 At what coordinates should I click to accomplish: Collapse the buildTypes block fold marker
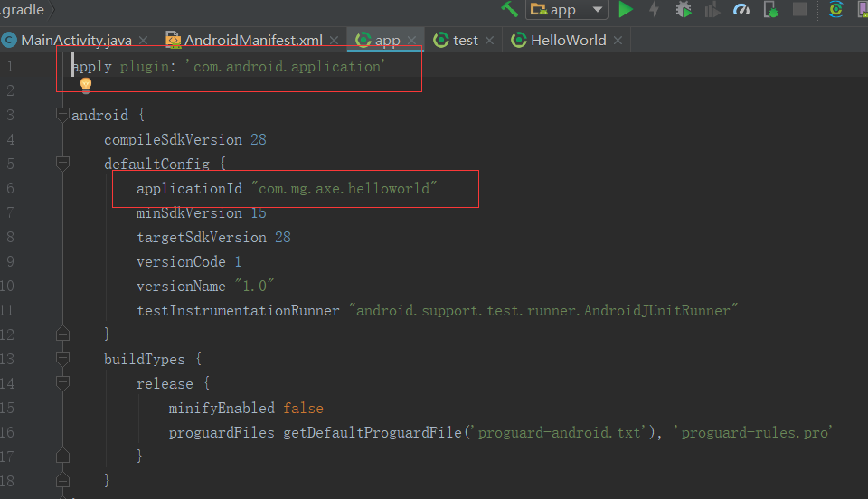(x=62, y=359)
